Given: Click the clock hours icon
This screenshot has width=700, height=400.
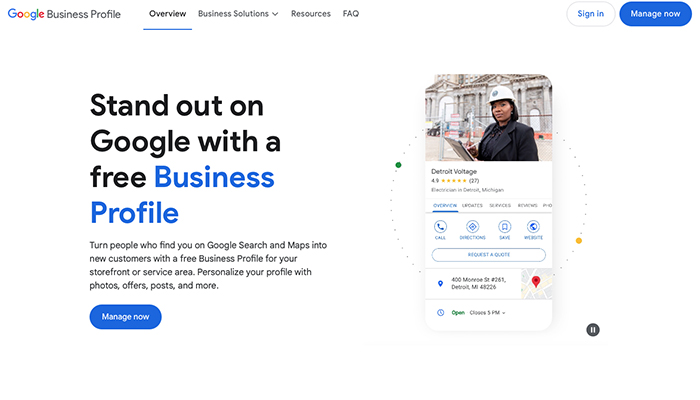Looking at the screenshot, I should 440,312.
